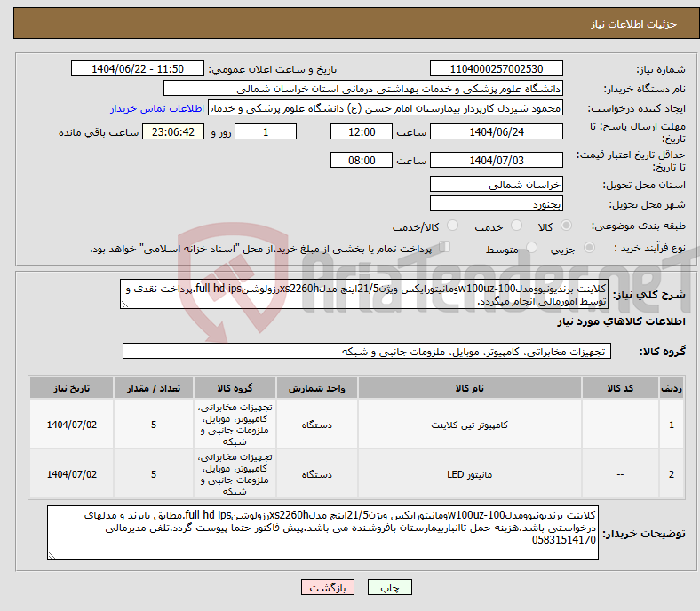Click quantity 5 in LED monitor row
The width and height of the screenshot is (700, 611).
click(154, 474)
